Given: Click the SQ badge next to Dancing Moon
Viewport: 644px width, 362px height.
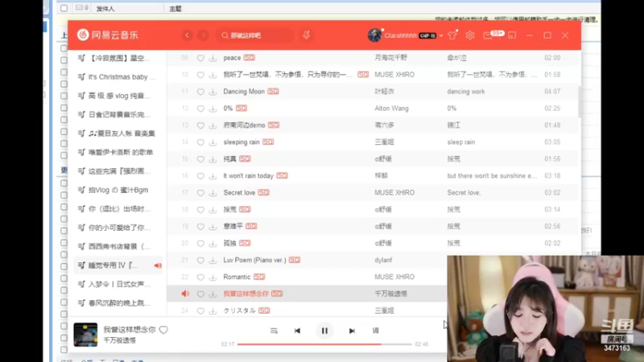Looking at the screenshot, I should pos(273,92).
